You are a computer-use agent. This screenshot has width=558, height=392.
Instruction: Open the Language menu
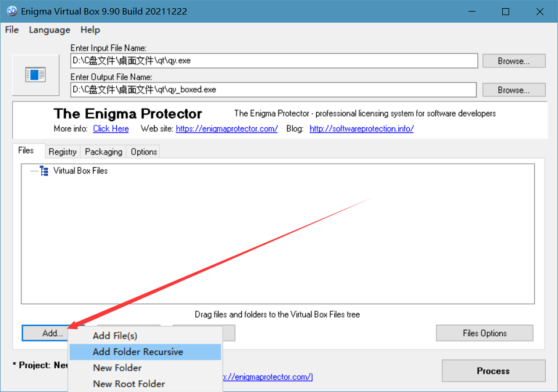click(x=49, y=30)
